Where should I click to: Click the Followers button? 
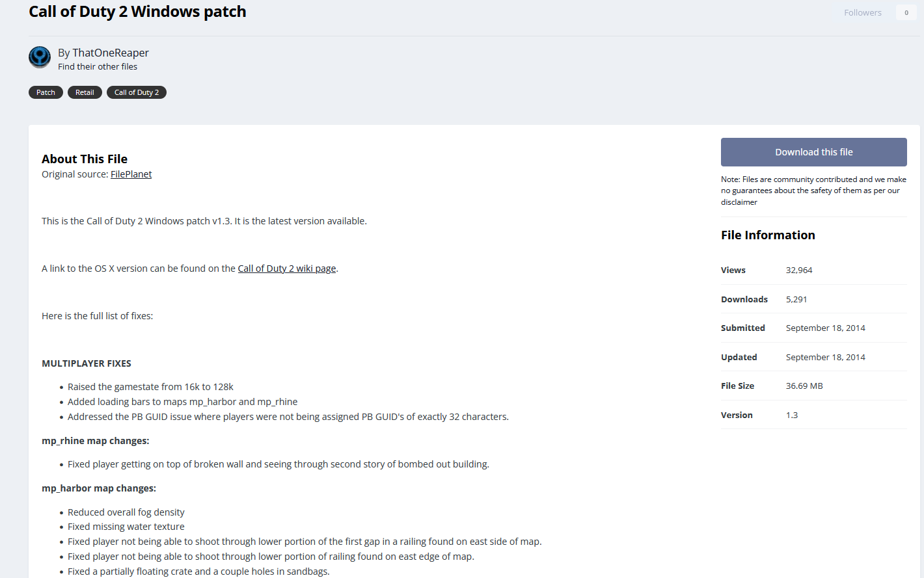(862, 12)
